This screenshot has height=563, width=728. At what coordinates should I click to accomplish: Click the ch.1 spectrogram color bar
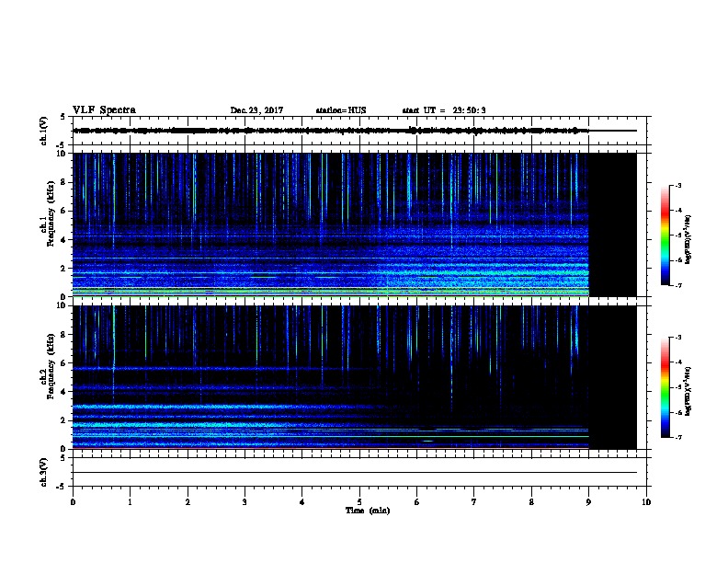(x=665, y=236)
